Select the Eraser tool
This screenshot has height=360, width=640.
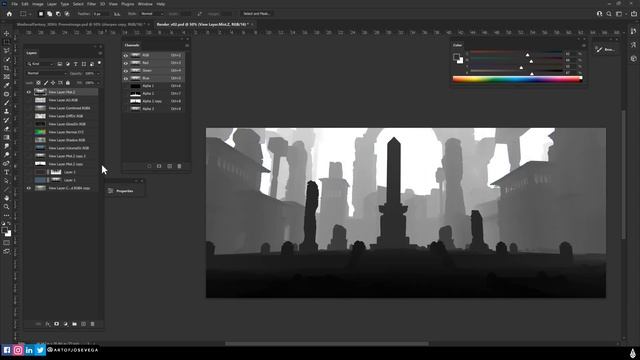(x=7, y=129)
